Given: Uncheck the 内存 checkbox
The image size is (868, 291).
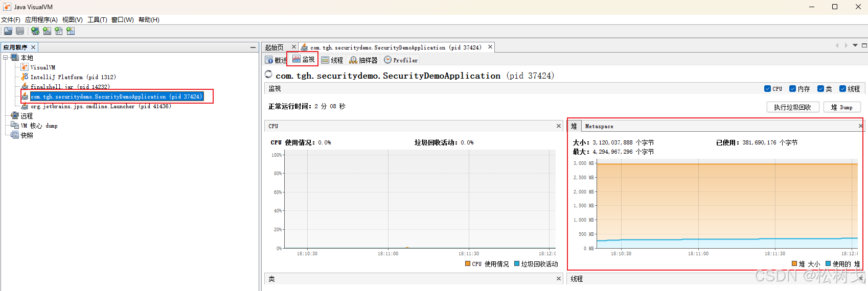Looking at the screenshot, I should pos(792,88).
